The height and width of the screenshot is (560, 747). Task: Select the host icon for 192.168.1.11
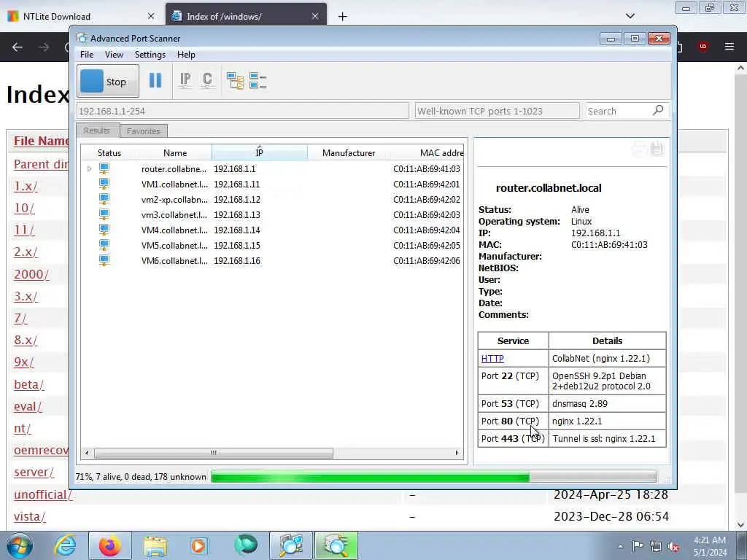pos(104,184)
